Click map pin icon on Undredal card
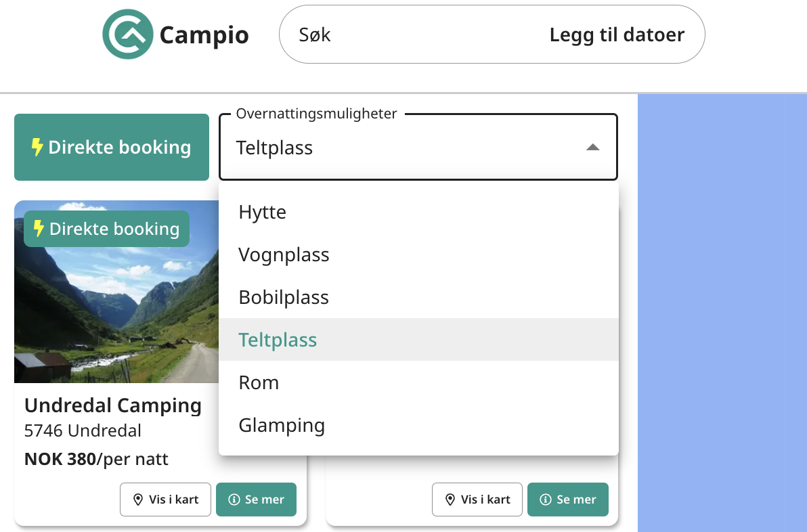Image resolution: width=807 pixels, height=532 pixels. (x=138, y=500)
